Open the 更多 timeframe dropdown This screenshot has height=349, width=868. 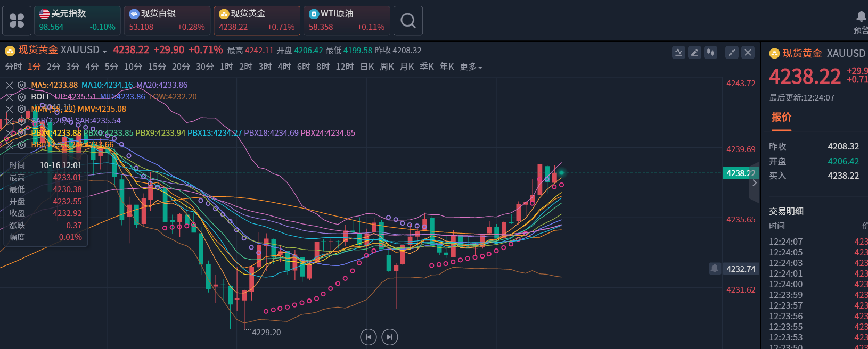[471, 67]
